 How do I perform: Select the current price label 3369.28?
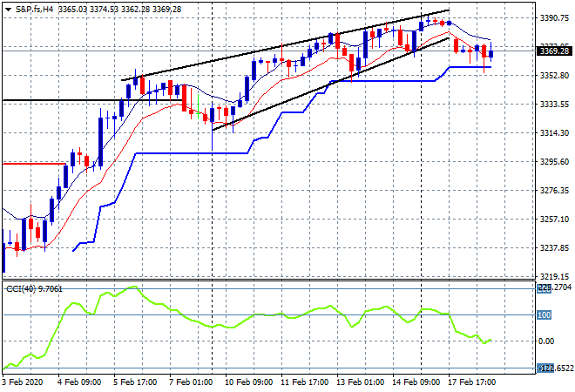[x=554, y=51]
